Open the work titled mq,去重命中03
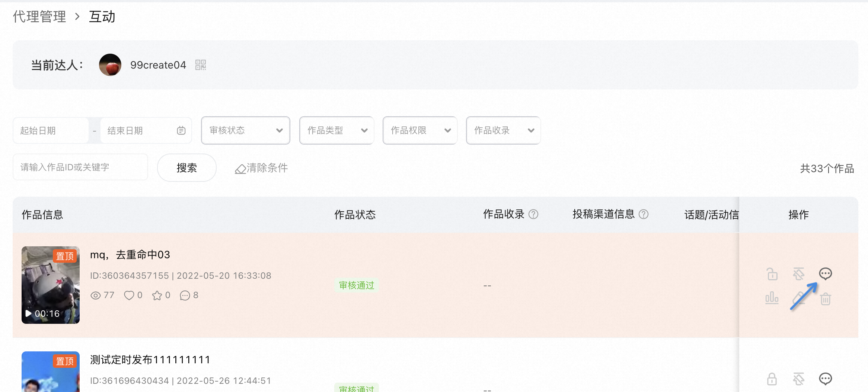This screenshot has width=868, height=392. 130,255
